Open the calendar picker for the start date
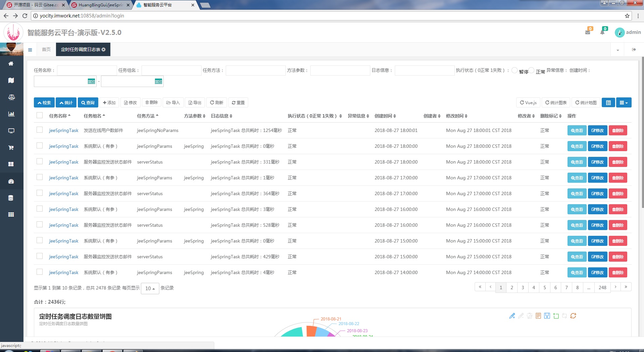Screen dimensions: 644x352 point(91,81)
